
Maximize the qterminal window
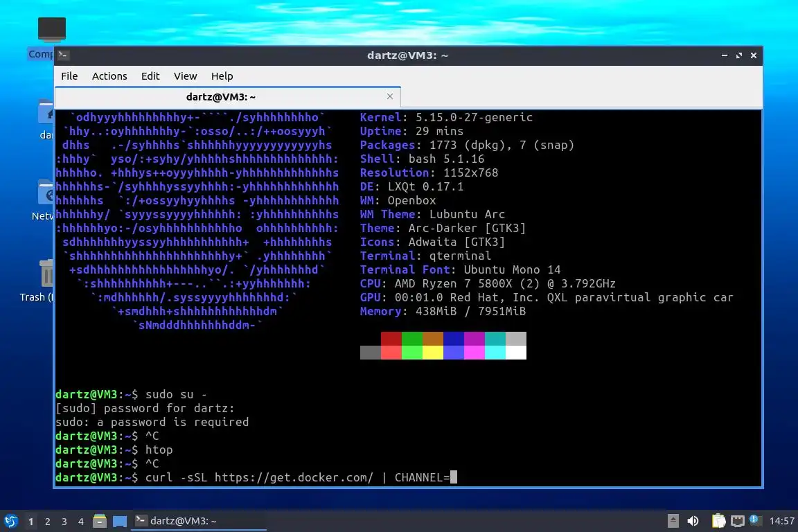tap(739, 55)
